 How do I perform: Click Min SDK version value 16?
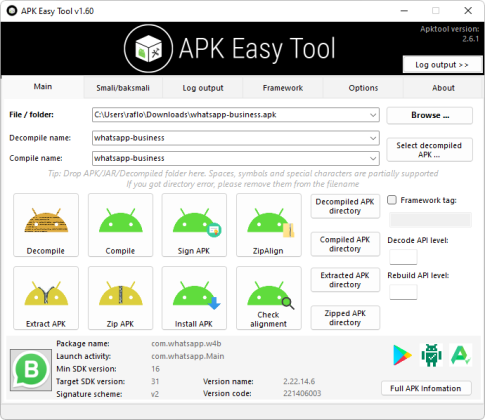(155, 369)
